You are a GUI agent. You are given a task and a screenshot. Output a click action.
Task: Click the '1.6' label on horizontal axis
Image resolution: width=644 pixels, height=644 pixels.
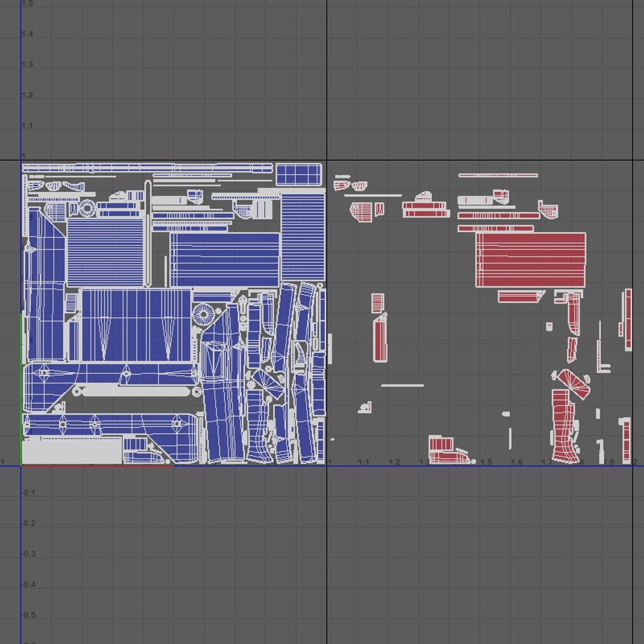point(516,462)
